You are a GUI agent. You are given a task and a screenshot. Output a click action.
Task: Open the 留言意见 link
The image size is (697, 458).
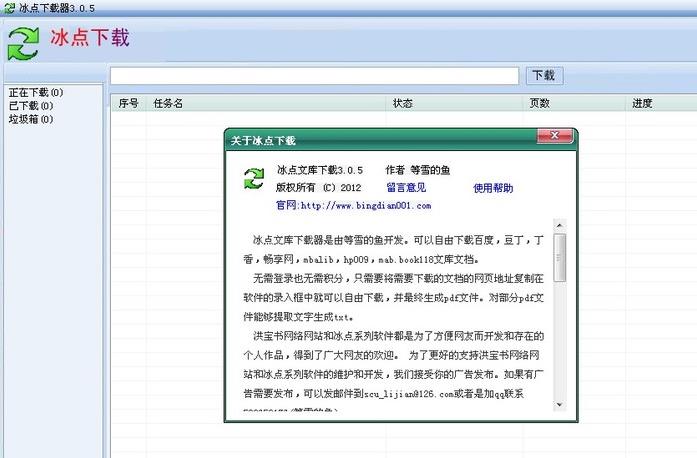coord(406,188)
